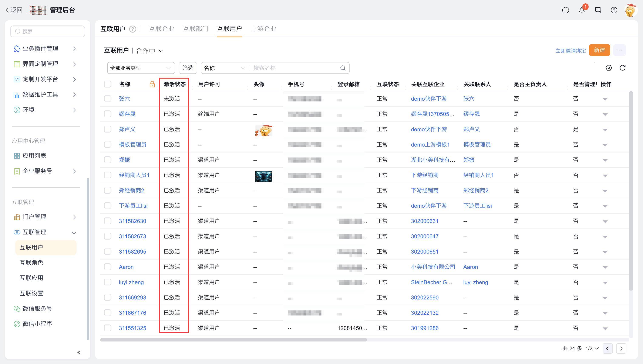Click the chat message bubble icon
Image resolution: width=643 pixels, height=364 pixels.
(x=565, y=10)
